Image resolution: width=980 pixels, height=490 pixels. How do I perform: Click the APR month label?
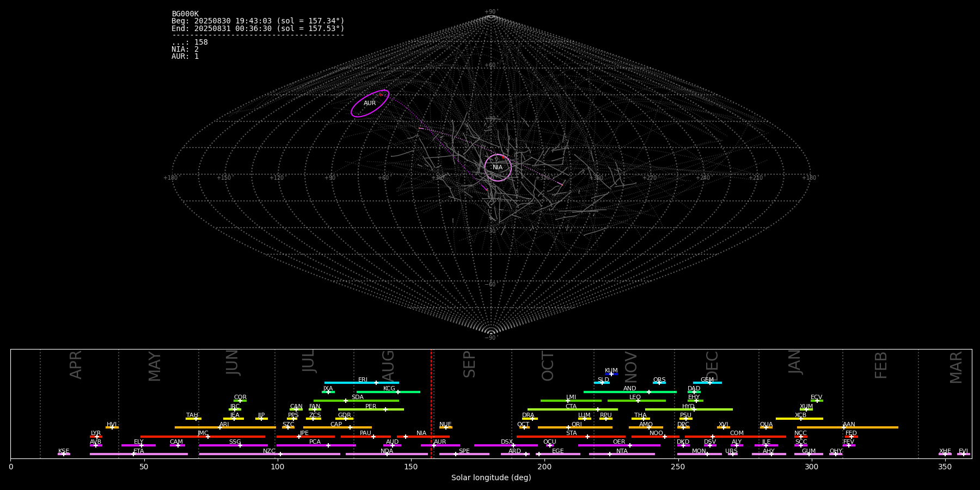tap(76, 365)
